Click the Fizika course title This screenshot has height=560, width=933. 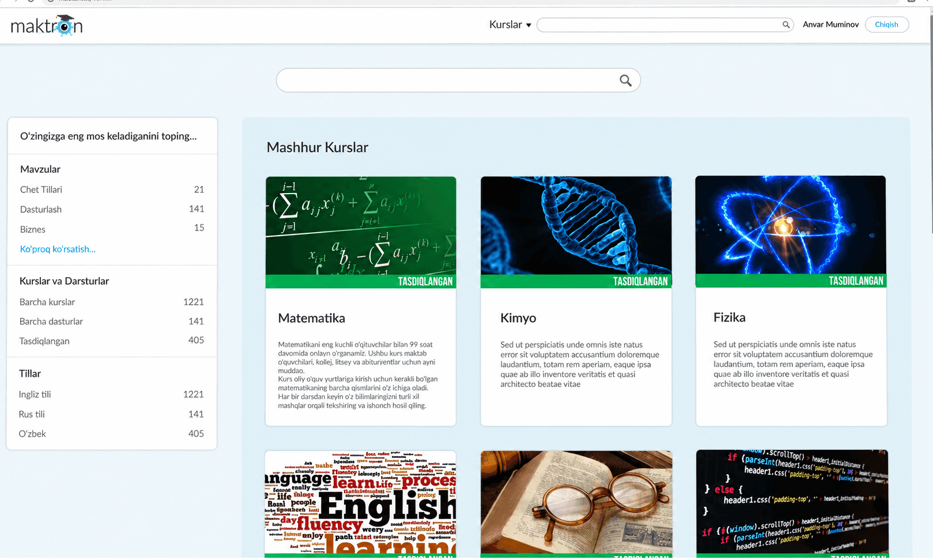tap(730, 317)
